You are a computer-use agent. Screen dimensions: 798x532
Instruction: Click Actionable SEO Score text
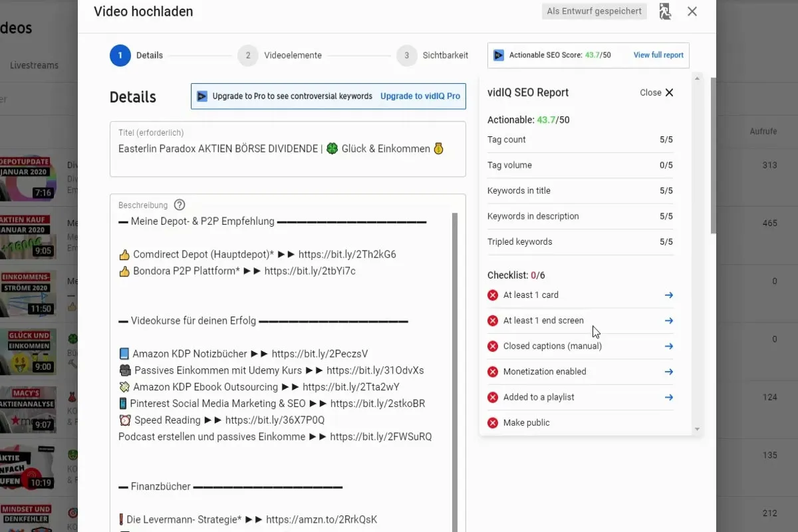tap(560, 55)
